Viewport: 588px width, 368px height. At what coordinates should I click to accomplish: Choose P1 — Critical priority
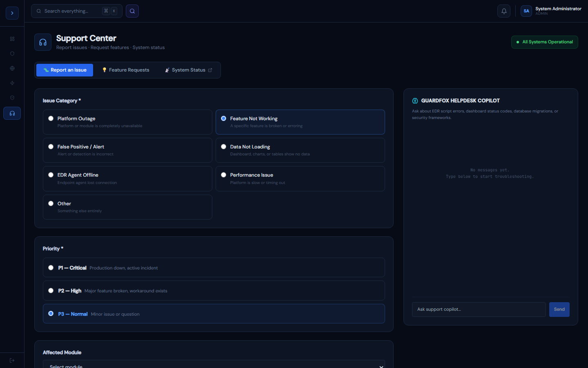coord(214,267)
